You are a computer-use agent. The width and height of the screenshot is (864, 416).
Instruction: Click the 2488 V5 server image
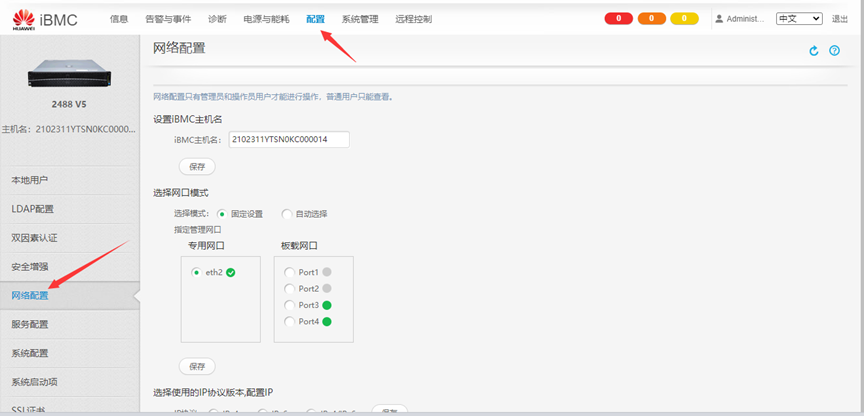[x=69, y=75]
